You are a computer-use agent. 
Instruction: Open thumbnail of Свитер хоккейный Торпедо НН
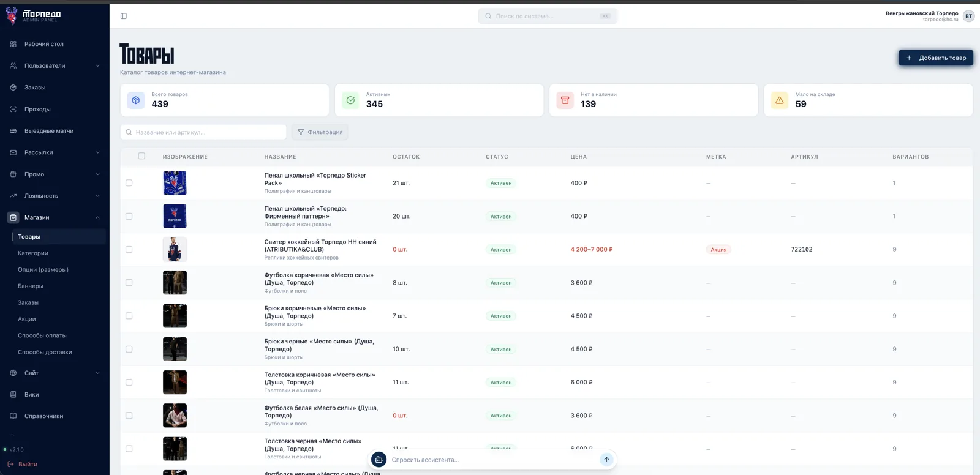[x=175, y=249]
